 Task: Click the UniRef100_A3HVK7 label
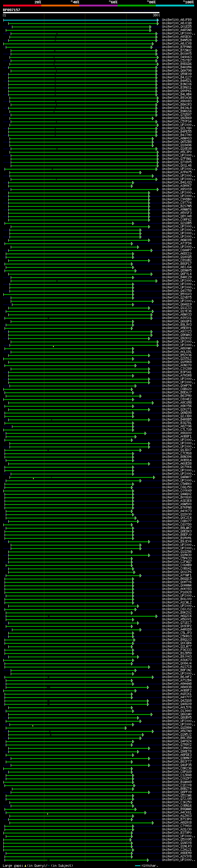(177, 186)
